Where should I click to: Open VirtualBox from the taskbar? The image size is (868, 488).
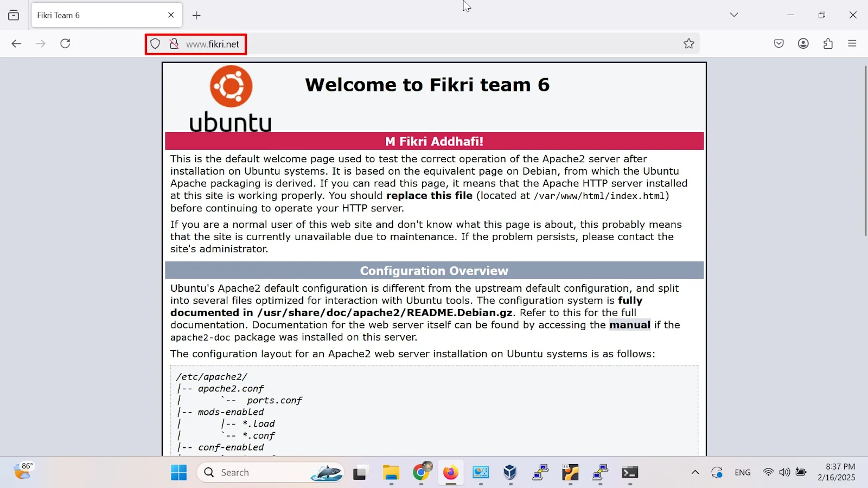(x=510, y=473)
